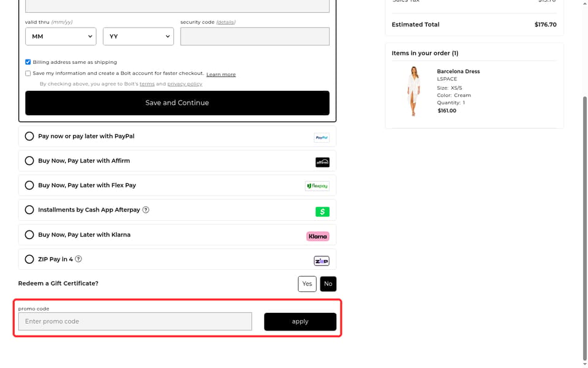Choose No for gift certificate redemption

tap(328, 283)
